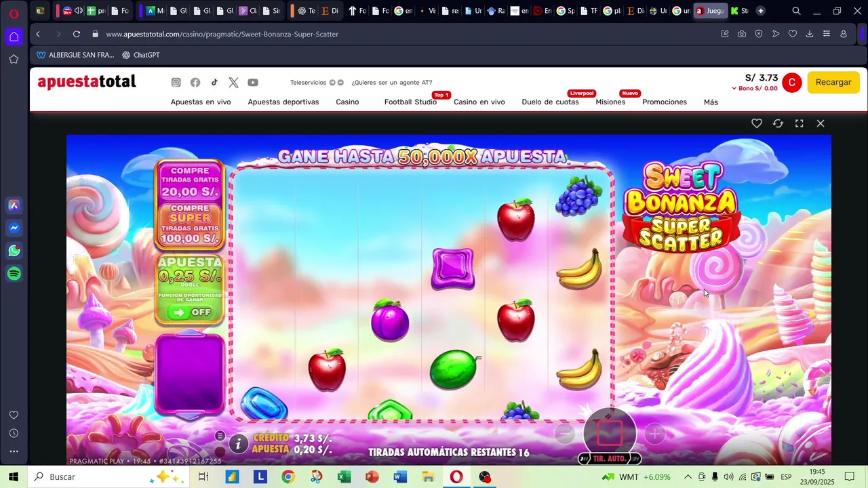Reload the game with the refresh icon
Viewport: 868px width, 488px height.
point(778,123)
